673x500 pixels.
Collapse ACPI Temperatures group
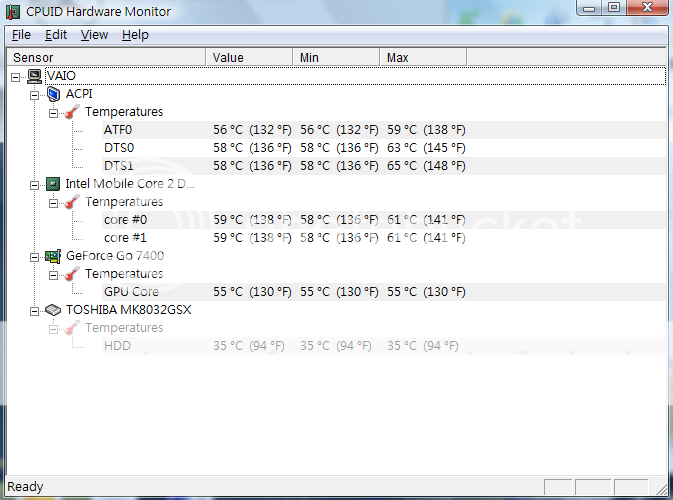pyautogui.click(x=53, y=113)
